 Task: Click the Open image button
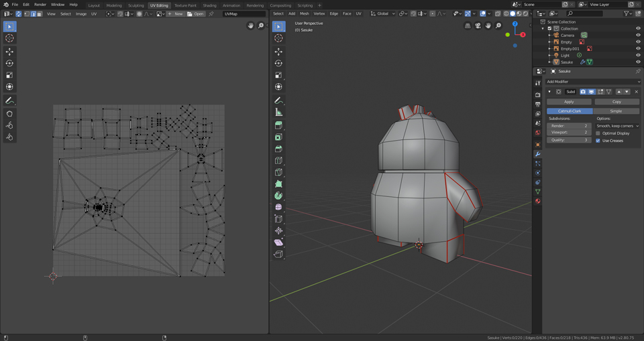point(196,13)
